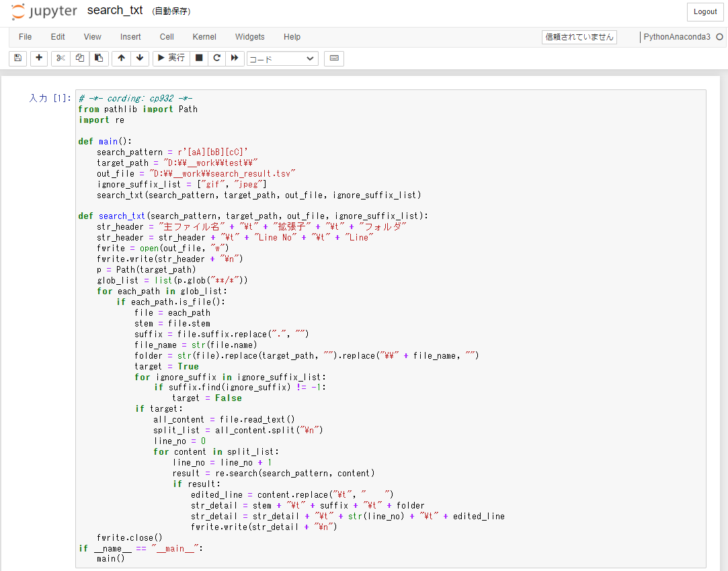Click the re.search(search_pattern, content) line
Image resolution: width=728 pixels, height=571 pixels.
tap(273, 473)
